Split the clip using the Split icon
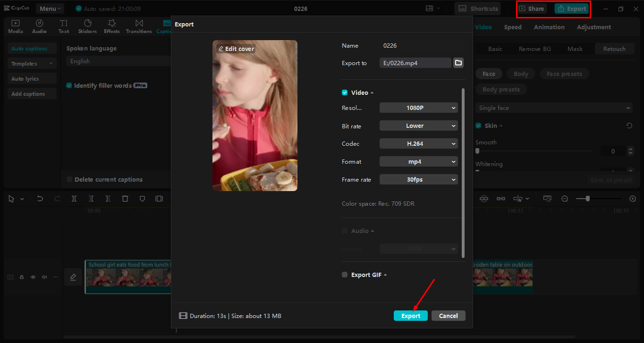644x343 pixels. click(74, 199)
